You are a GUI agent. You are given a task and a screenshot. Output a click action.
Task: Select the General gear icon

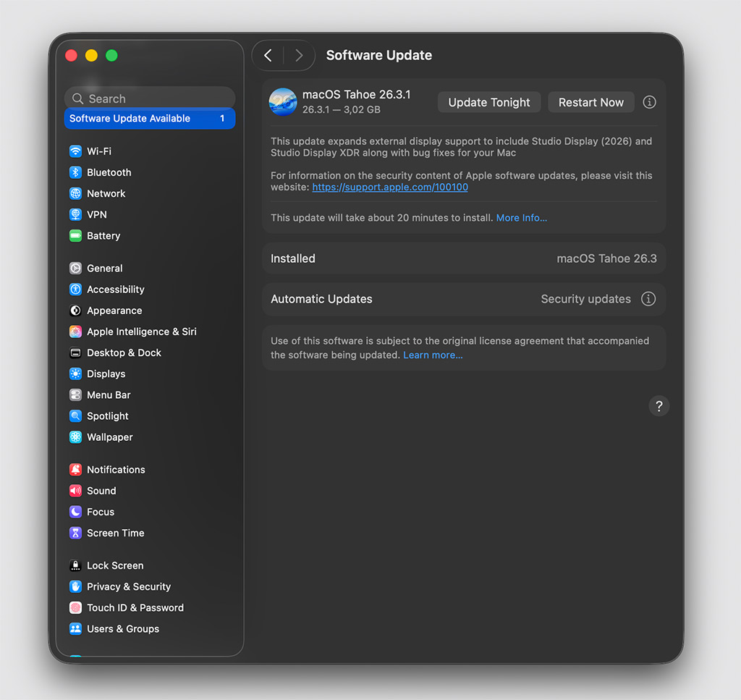tap(75, 268)
